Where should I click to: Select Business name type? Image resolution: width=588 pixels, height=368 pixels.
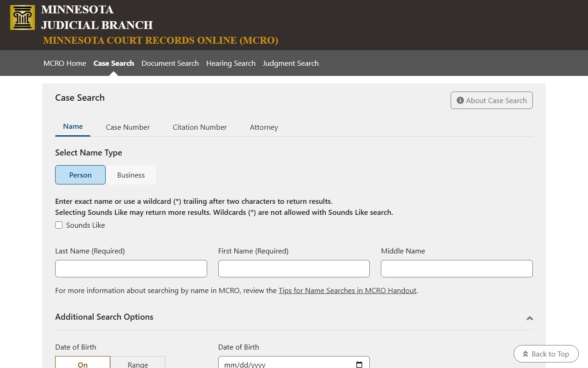point(131,175)
